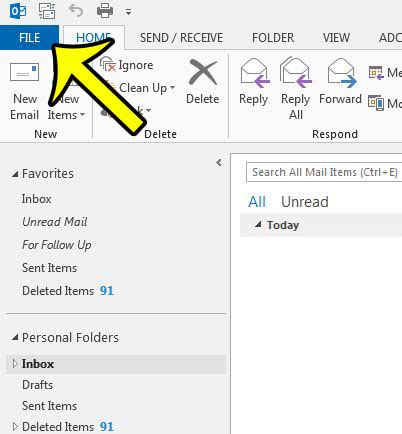
Task: Expand Deleted Items under Personal Folders
Action: pos(15,426)
